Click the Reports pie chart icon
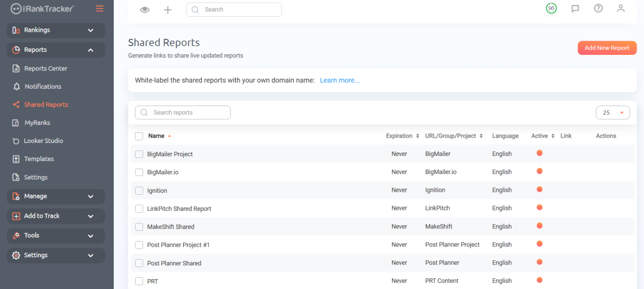Image resolution: width=644 pixels, height=289 pixels. [16, 50]
